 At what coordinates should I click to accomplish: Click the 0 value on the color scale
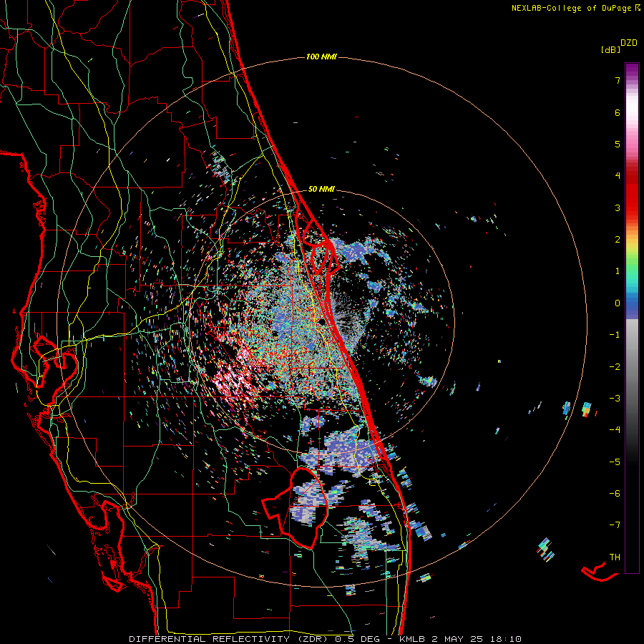coord(618,303)
